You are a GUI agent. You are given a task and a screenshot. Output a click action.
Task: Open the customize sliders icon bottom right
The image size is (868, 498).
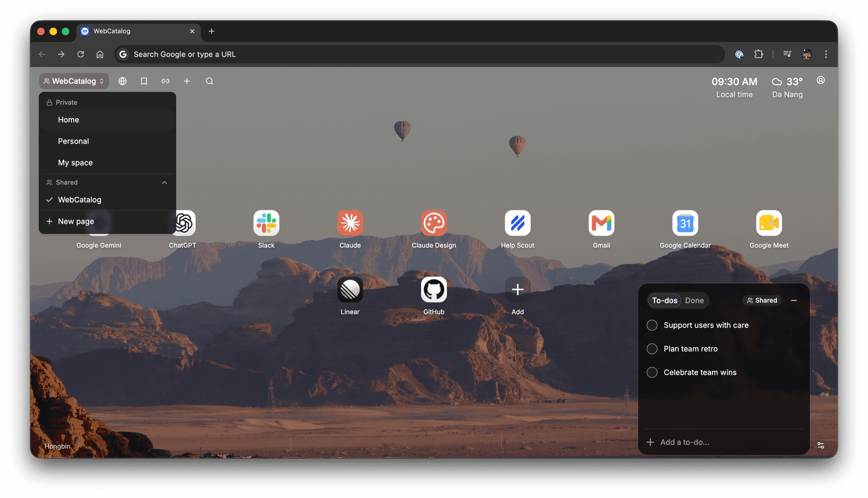[821, 445]
